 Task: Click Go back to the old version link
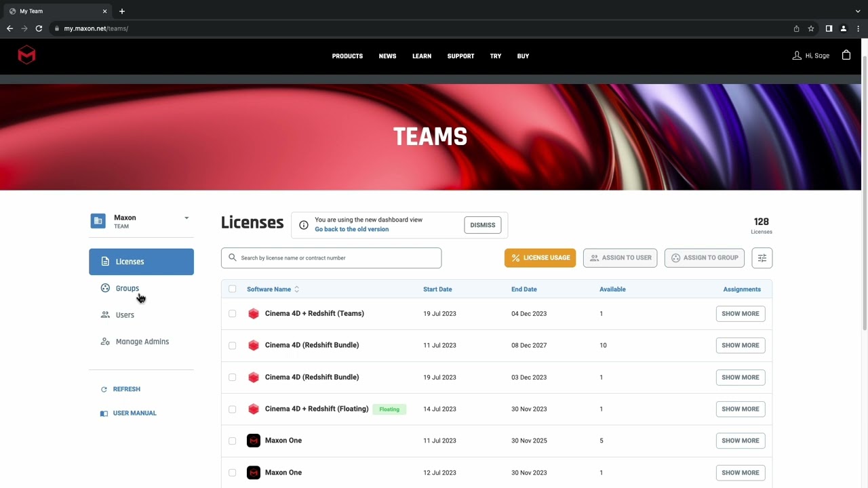[351, 230]
